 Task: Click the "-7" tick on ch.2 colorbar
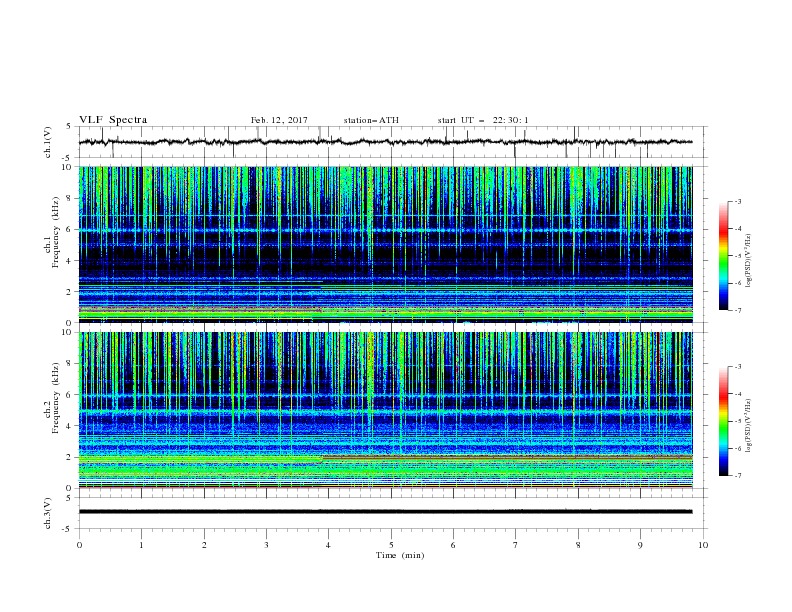737,475
